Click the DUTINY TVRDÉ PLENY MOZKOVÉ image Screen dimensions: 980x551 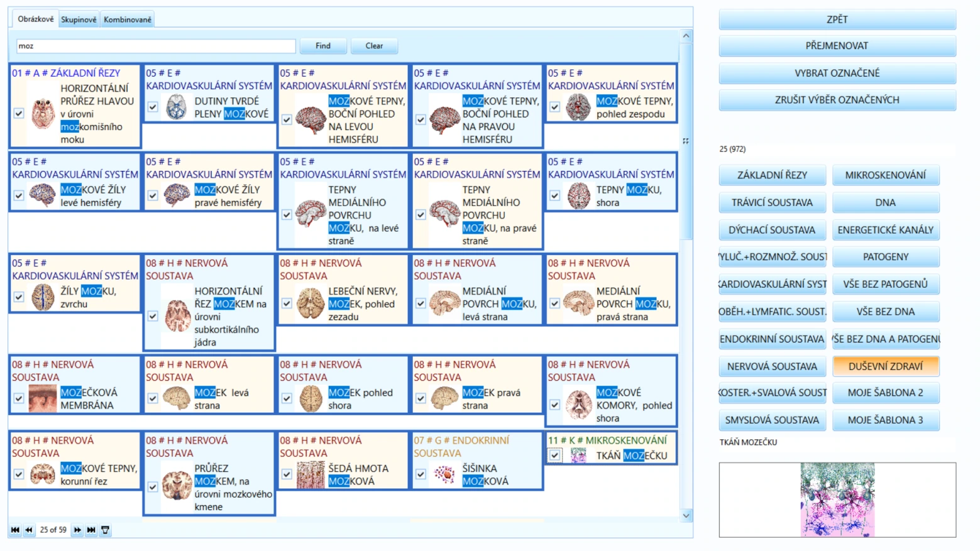tap(177, 107)
